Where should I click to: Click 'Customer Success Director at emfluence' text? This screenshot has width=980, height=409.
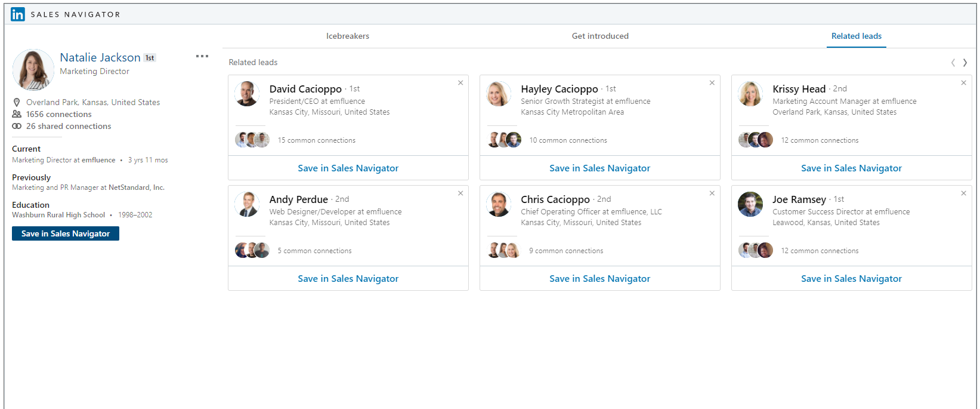(x=841, y=212)
